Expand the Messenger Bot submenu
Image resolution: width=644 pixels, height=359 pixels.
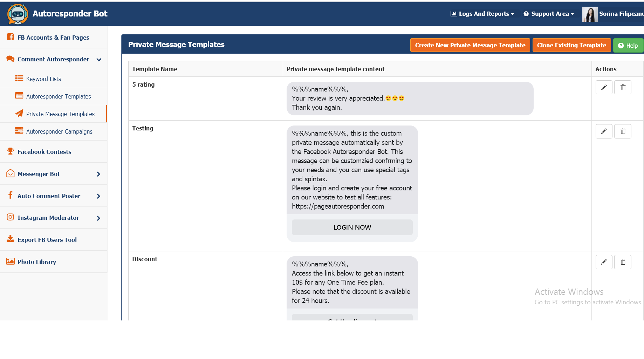(x=98, y=174)
